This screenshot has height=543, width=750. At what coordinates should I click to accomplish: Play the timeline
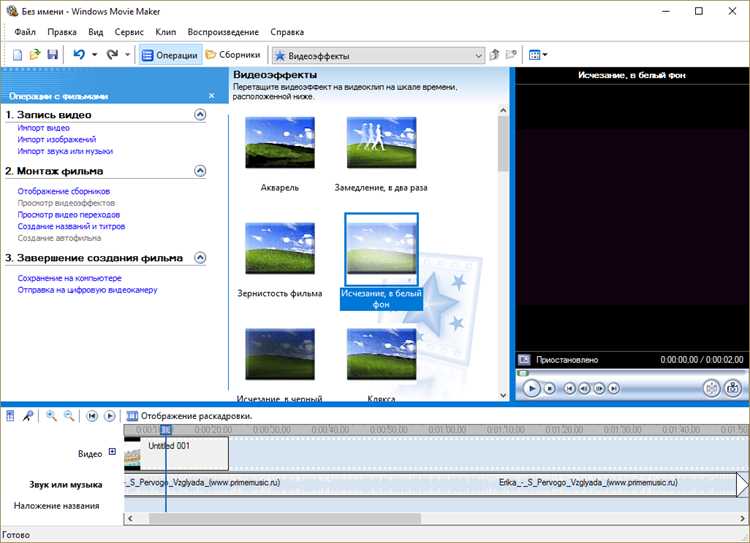[110, 416]
